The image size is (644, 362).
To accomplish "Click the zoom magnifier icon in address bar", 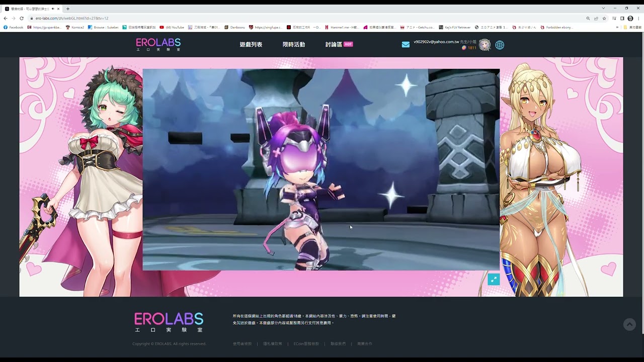I will tap(588, 18).
